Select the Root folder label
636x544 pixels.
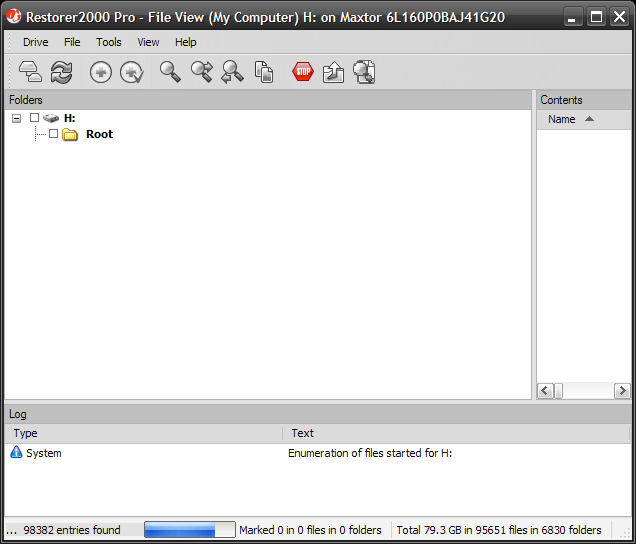click(x=99, y=134)
